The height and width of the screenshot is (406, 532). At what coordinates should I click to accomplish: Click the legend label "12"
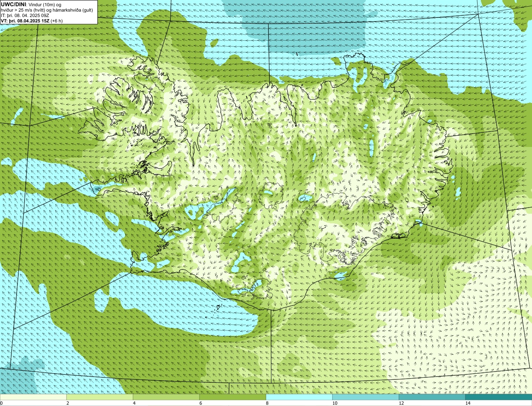pyautogui.click(x=401, y=403)
